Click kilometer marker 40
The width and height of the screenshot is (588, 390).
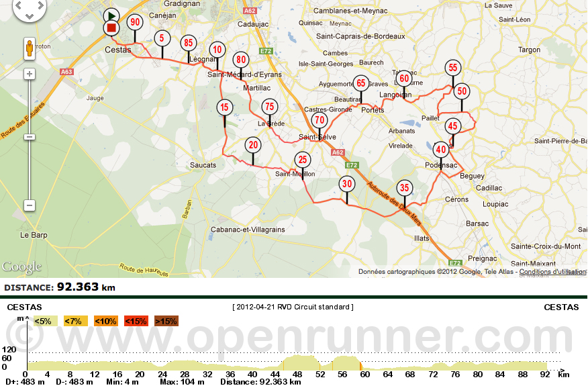[441, 150]
